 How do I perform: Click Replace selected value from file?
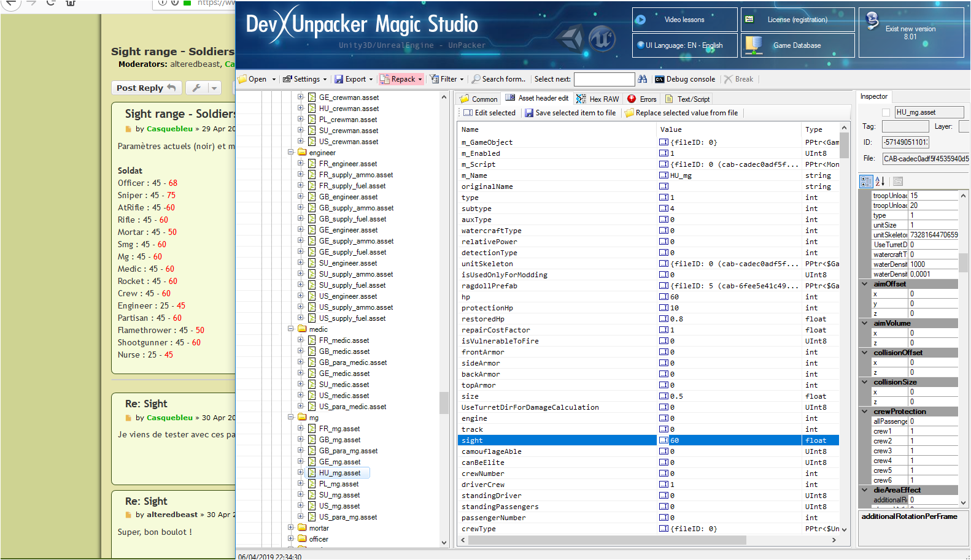[x=681, y=113]
